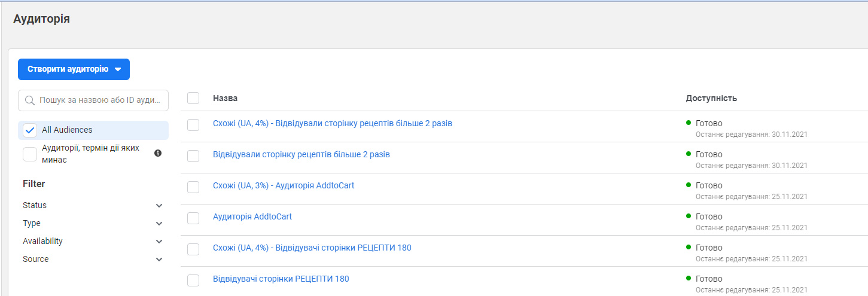
Task: Sort by the Назва column header
Action: click(225, 98)
